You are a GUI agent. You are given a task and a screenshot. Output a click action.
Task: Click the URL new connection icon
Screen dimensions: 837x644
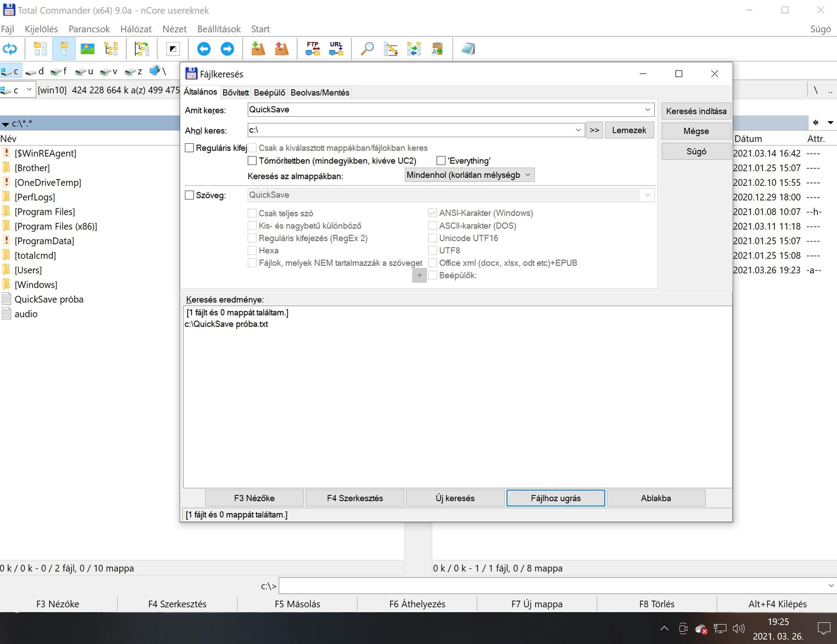click(336, 49)
